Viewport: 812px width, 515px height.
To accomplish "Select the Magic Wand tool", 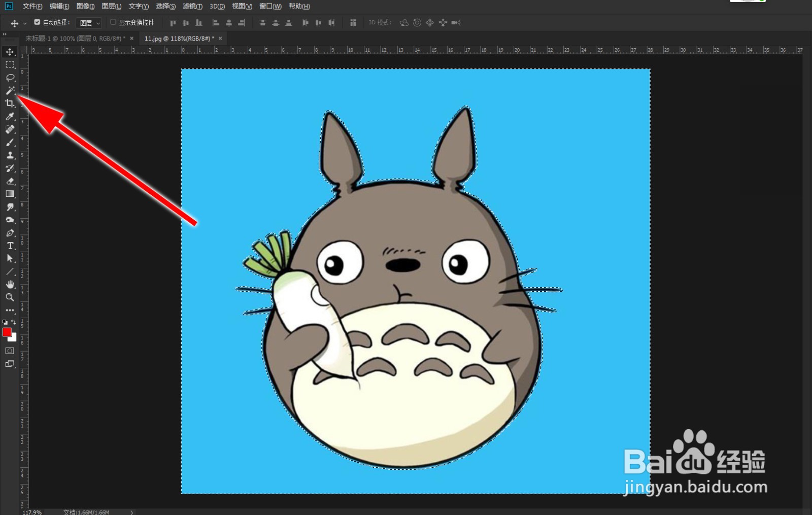I will pos(10,90).
